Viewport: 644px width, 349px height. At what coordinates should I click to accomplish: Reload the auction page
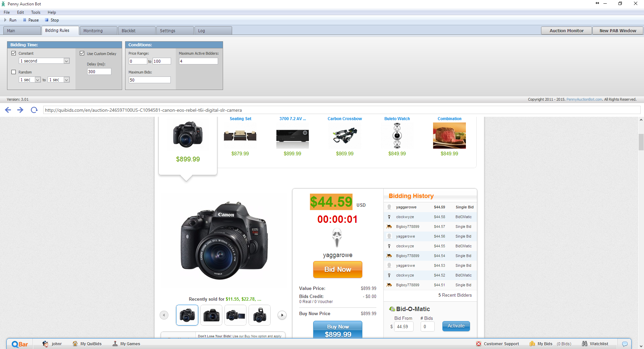pyautogui.click(x=34, y=110)
